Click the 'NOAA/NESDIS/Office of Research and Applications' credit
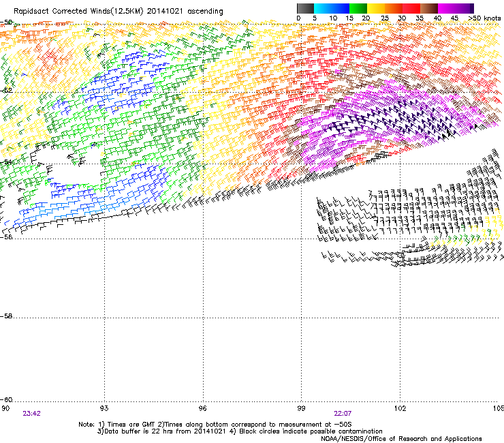 coord(401,439)
